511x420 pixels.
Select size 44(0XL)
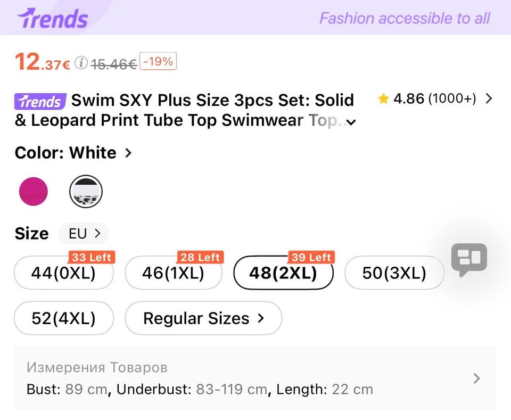pos(63,273)
